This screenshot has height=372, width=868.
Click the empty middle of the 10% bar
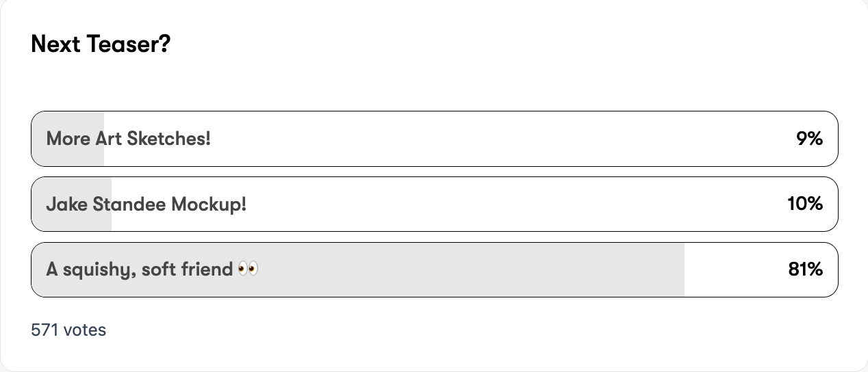pos(479,204)
